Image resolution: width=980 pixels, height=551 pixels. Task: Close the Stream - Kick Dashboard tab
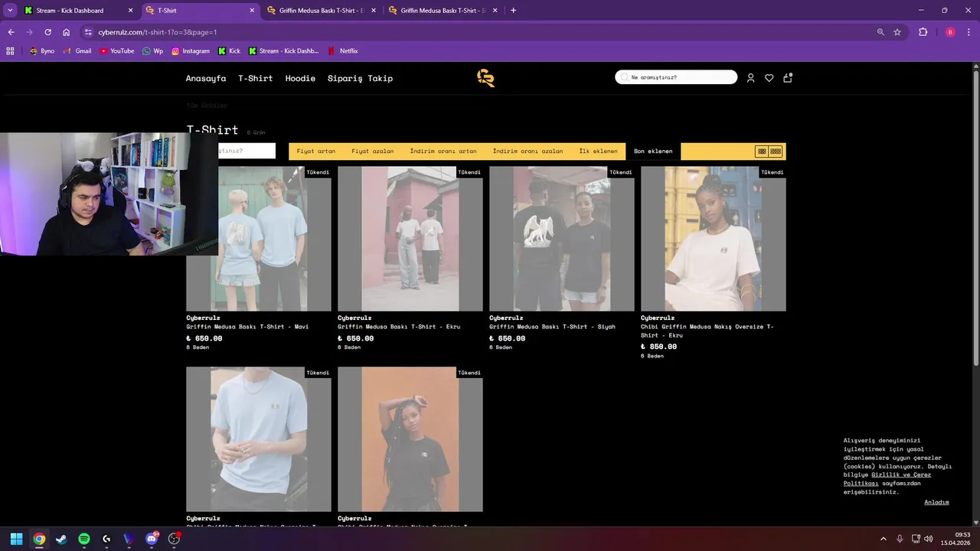click(x=130, y=11)
